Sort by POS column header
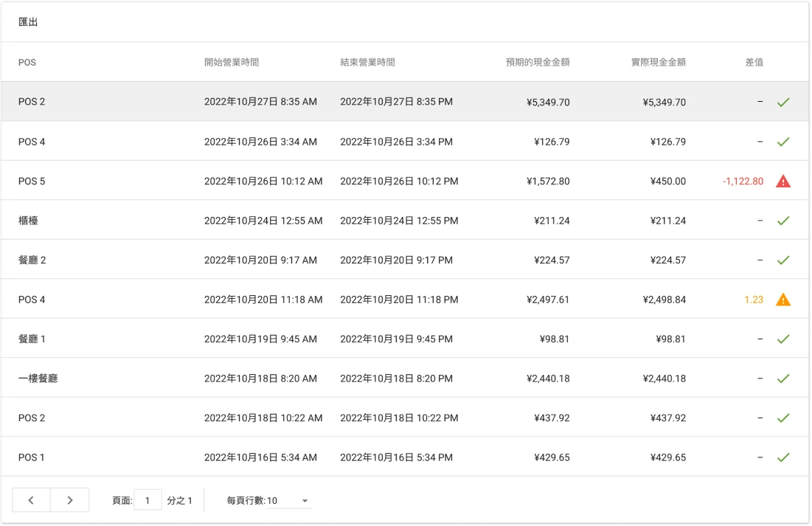This screenshot has width=812, height=526. click(x=27, y=63)
